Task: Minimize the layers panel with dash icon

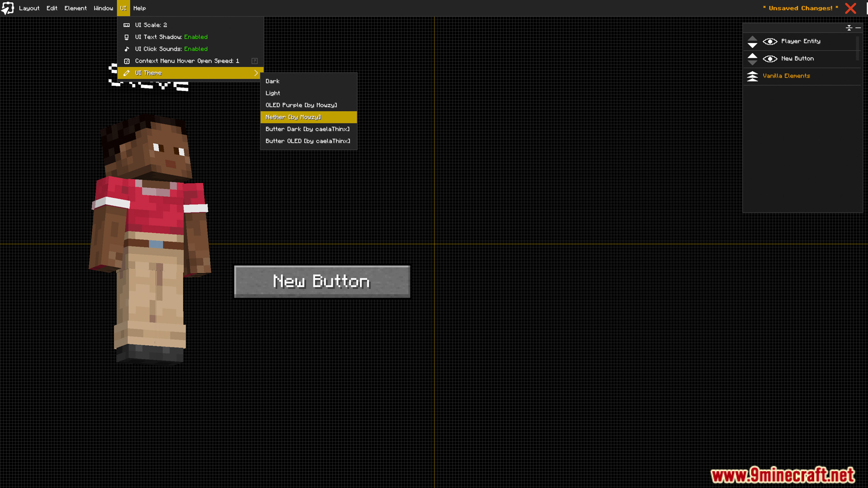Action: pyautogui.click(x=858, y=28)
